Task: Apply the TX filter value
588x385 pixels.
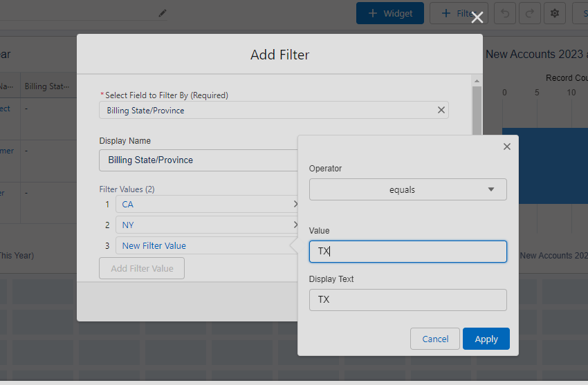Action: (486, 339)
